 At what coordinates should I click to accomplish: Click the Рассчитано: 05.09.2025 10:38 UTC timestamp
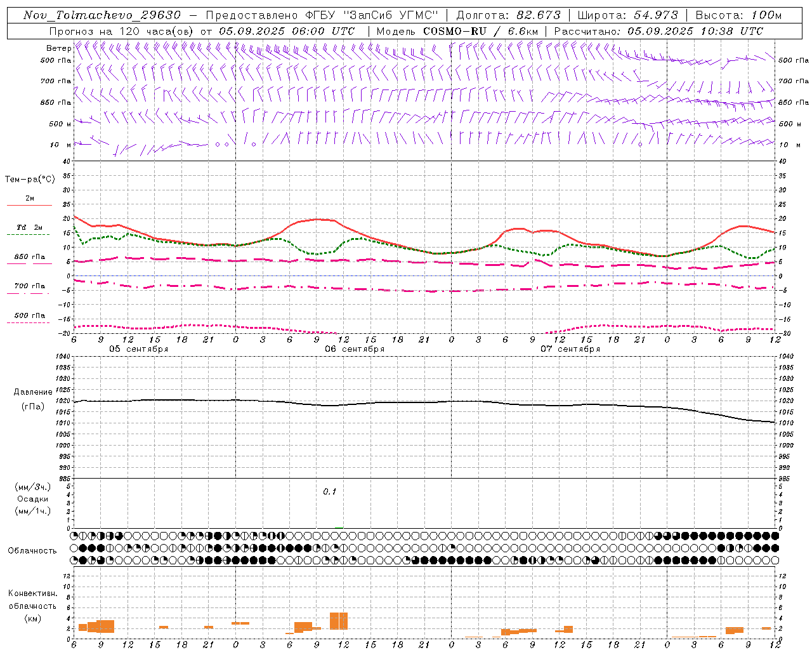pos(658,31)
